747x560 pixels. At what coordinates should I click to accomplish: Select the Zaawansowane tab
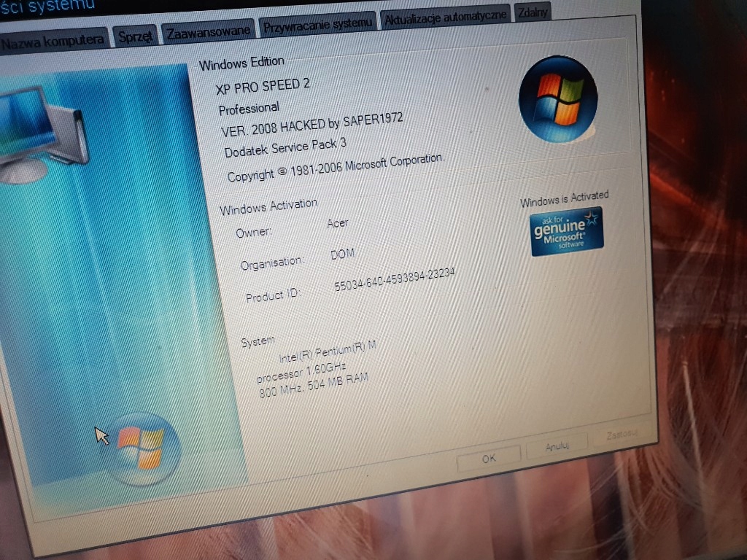pyautogui.click(x=208, y=31)
